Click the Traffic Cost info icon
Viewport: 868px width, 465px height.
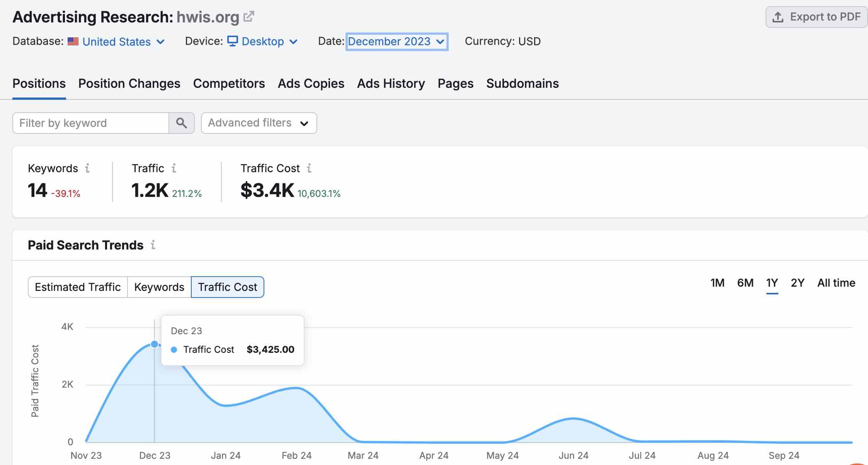pyautogui.click(x=309, y=168)
